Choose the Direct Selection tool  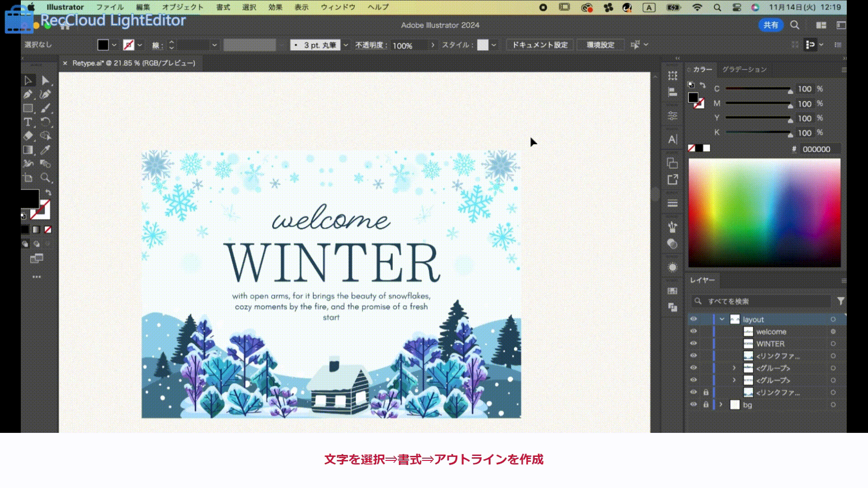point(45,80)
